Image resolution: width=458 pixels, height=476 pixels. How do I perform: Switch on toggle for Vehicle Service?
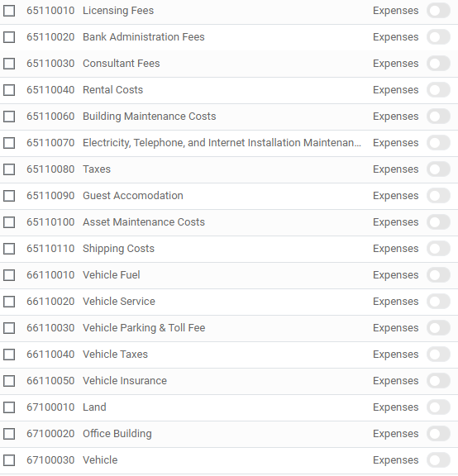click(438, 302)
